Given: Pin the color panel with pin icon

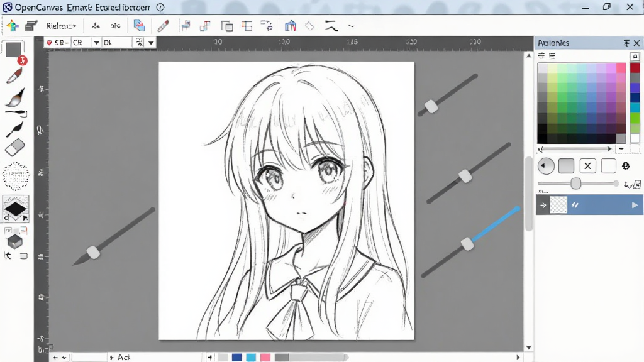Looking at the screenshot, I should click(x=627, y=43).
